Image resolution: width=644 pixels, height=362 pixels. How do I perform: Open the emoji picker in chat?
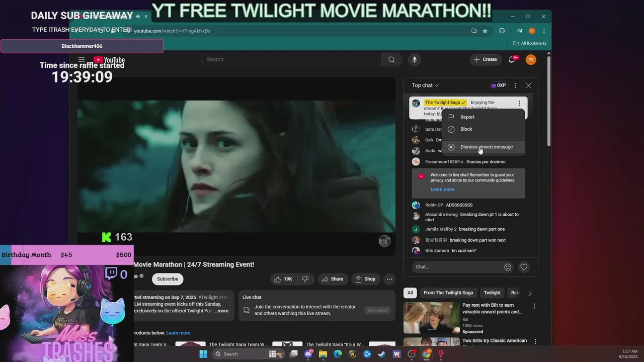(508, 267)
